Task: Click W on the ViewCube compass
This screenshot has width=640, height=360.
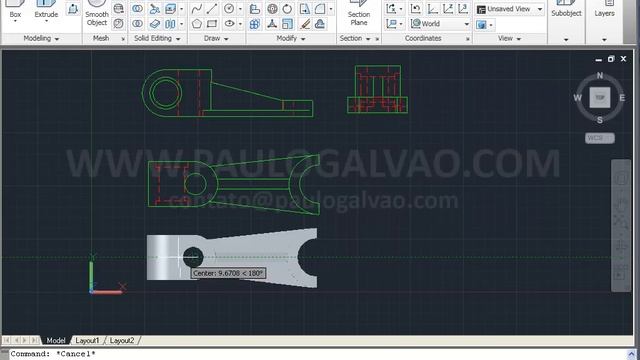Action: (577, 98)
